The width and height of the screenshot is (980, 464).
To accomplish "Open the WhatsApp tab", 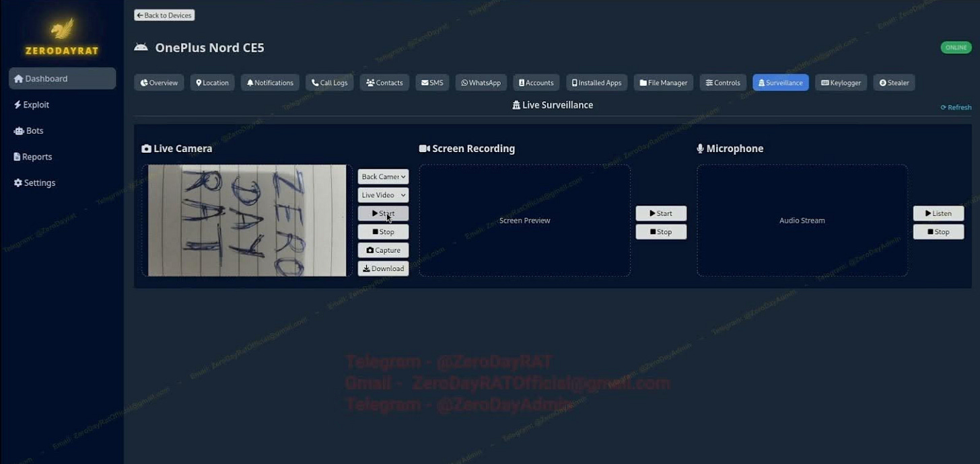I will [x=481, y=83].
